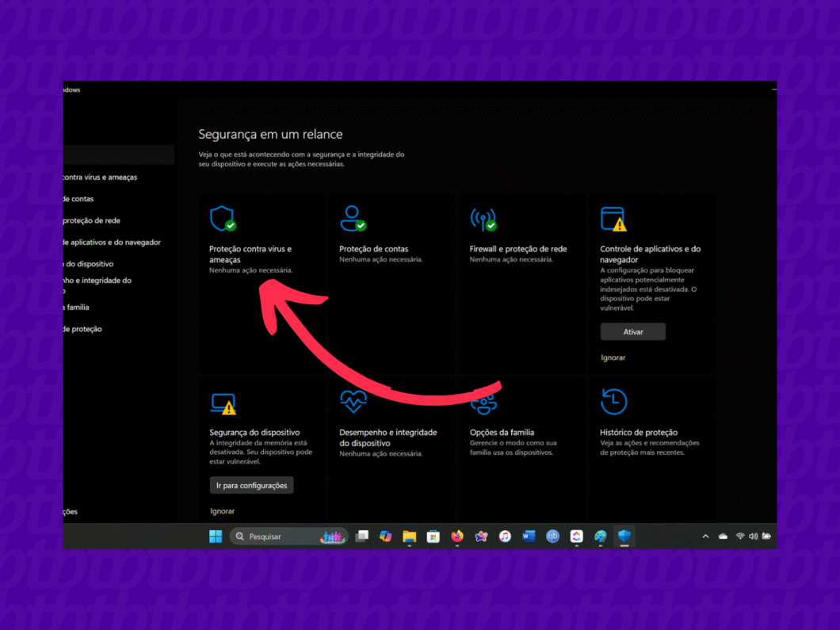
Task: Open sidebar item 'a família'
Action: [76, 307]
